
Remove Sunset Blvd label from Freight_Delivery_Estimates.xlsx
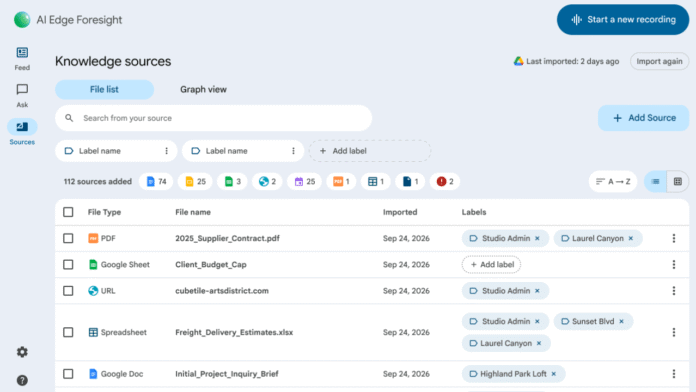[x=621, y=321]
